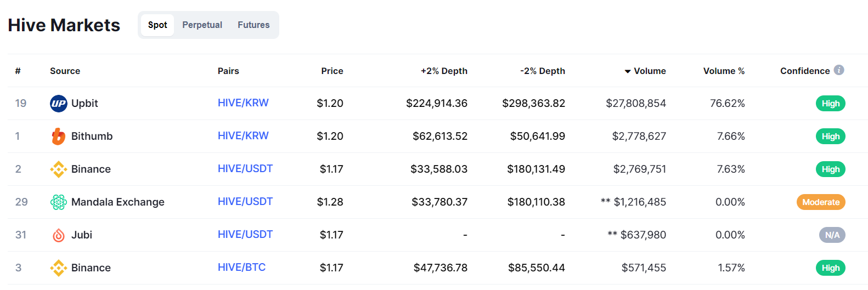Viewport: 868px width, 290px height.
Task: Click the Upbit exchange logo icon
Action: tap(59, 104)
